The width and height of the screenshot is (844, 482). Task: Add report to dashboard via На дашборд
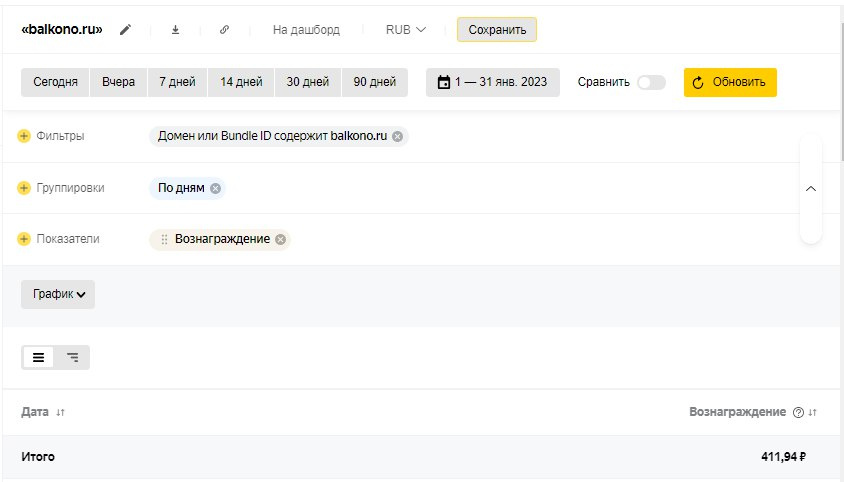306,30
